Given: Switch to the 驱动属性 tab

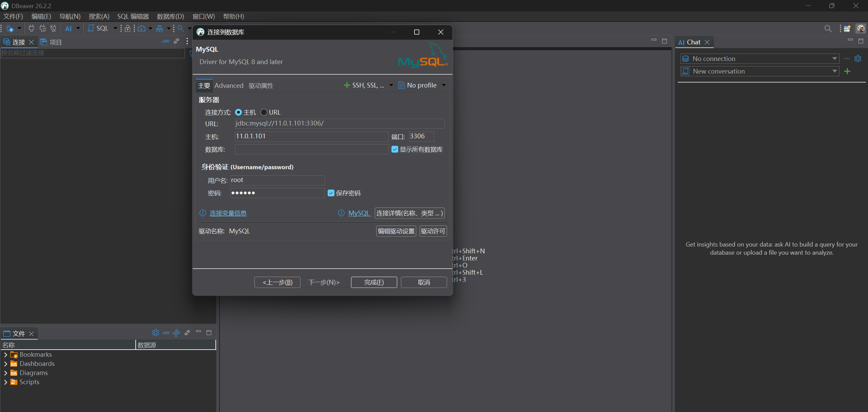Looking at the screenshot, I should coord(261,85).
